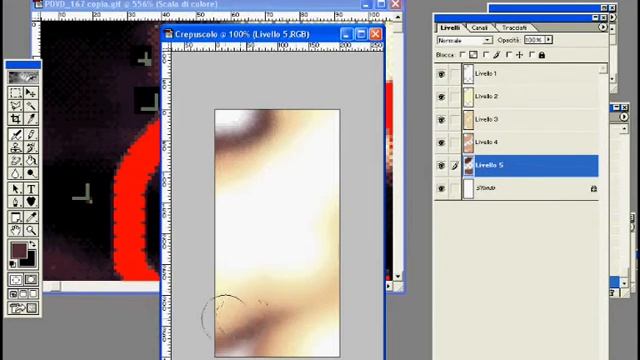640x360 pixels.
Task: Swap foreground and background colors arrow
Action: 32,244
